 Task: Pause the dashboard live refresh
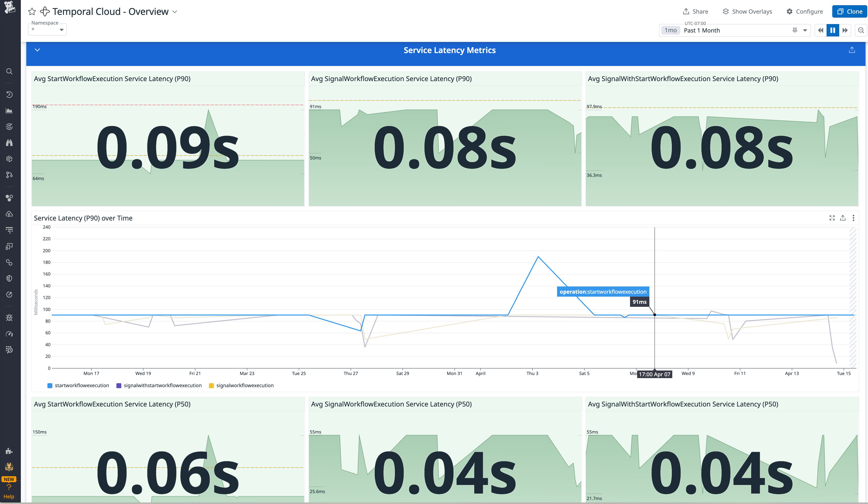[833, 30]
